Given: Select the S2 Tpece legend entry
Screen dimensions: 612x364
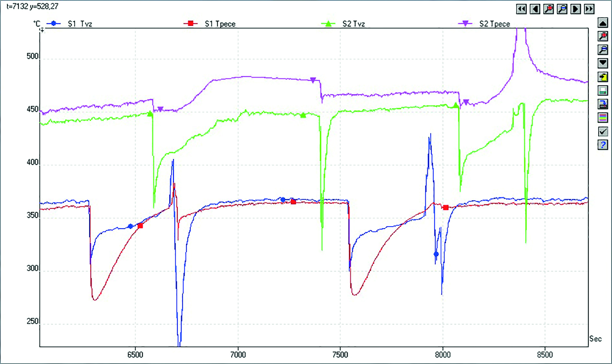Looking at the screenshot, I should point(495,24).
